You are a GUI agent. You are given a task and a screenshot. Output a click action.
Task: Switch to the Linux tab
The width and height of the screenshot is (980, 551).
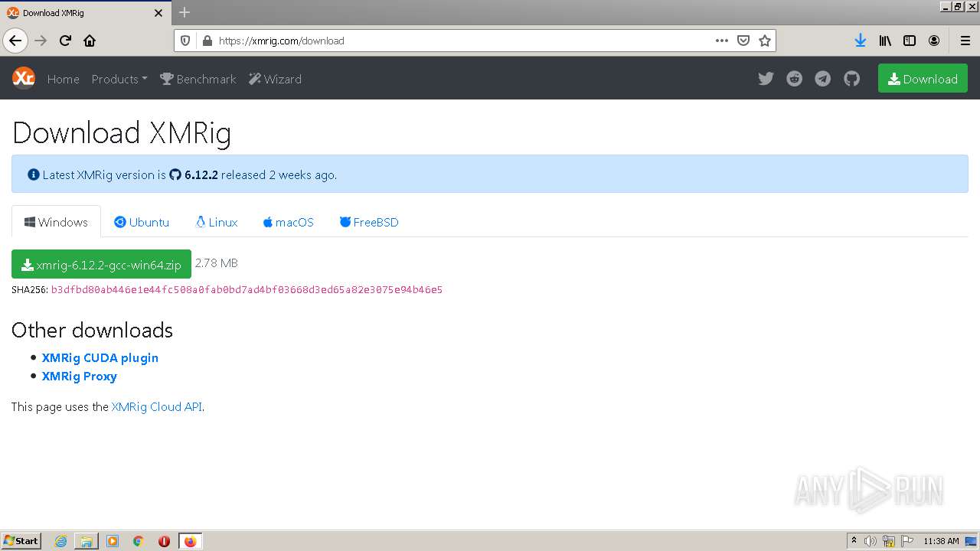coord(217,222)
